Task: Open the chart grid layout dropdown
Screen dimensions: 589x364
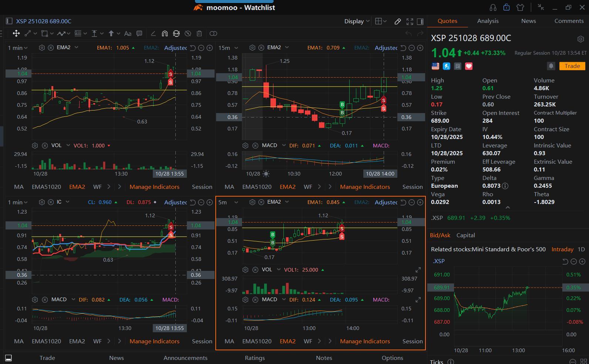Action: point(381,21)
